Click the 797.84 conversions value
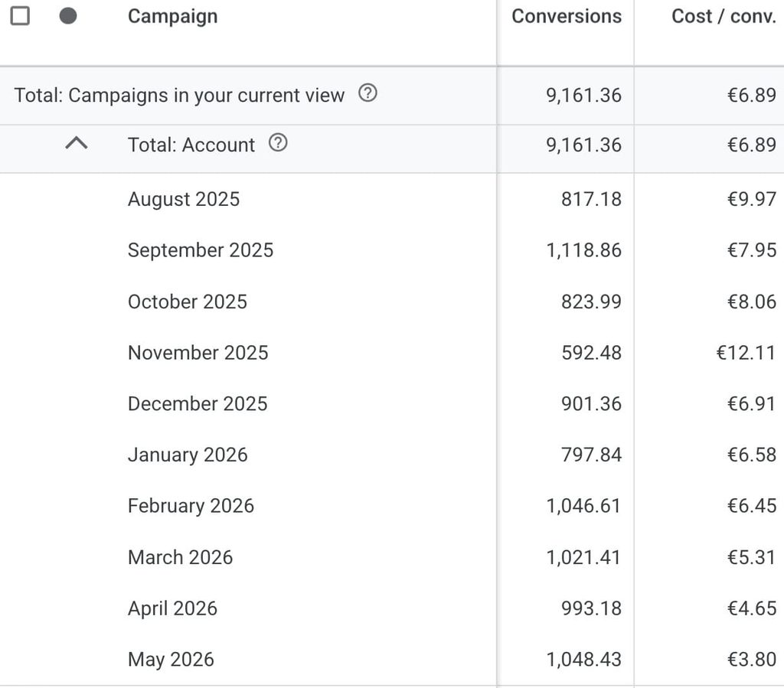 point(592,455)
